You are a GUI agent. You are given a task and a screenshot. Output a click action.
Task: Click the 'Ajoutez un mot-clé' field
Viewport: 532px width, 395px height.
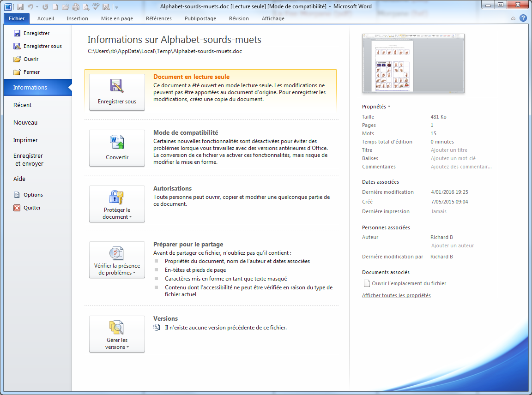[x=453, y=158]
